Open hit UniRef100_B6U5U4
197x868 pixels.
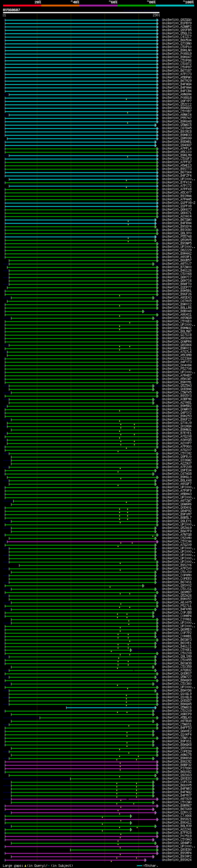point(177,40)
